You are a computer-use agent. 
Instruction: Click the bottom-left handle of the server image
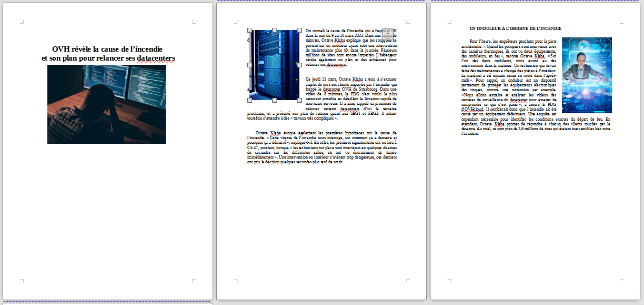pyautogui.click(x=249, y=100)
